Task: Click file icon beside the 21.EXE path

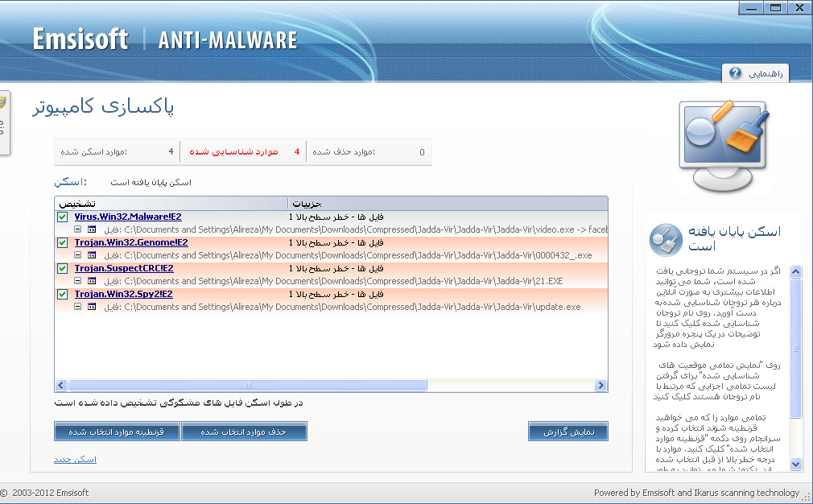Action: [x=92, y=280]
